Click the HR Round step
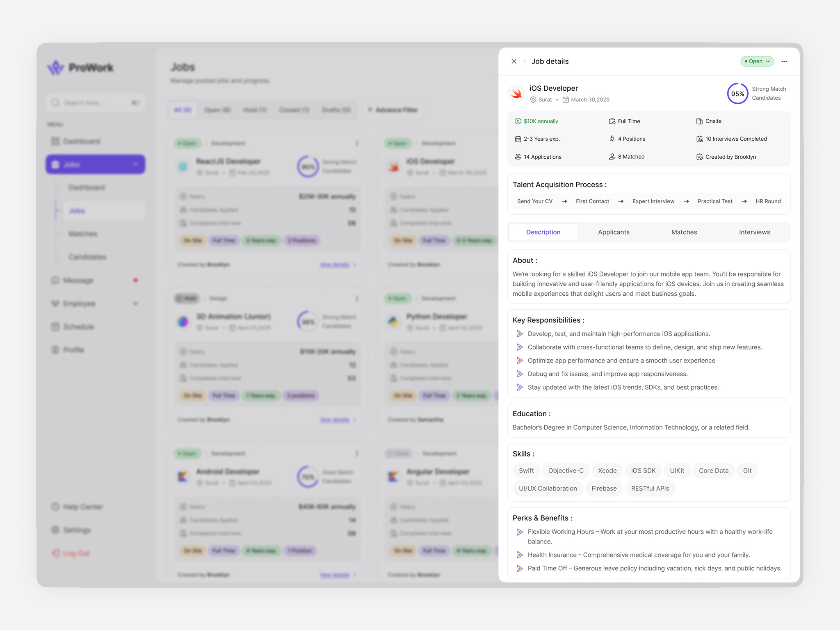The height and width of the screenshot is (630, 840). point(768,201)
